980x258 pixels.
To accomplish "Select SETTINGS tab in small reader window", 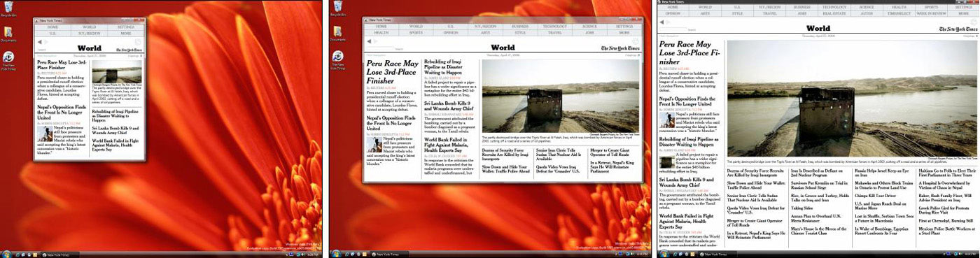I will (126, 27).
